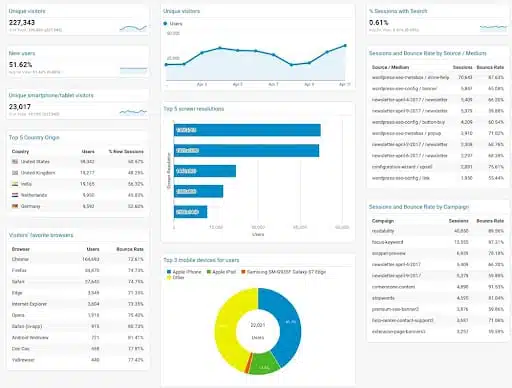This screenshot has height=388, width=512.
Task: Click 'Top 5 screen resolutions' chart title
Action: point(194,109)
